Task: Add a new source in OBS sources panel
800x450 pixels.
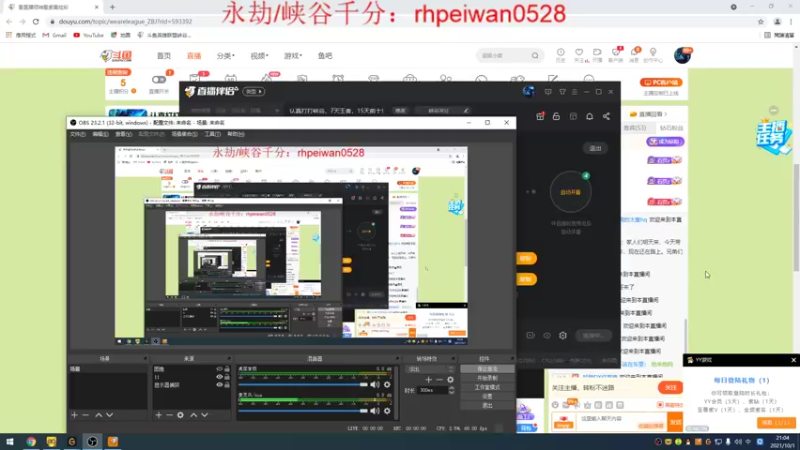Action: click(159, 415)
